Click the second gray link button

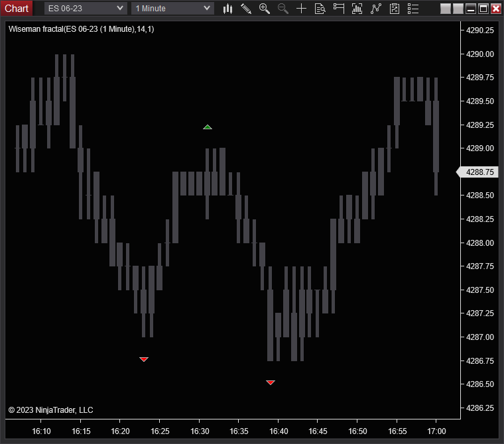458,9
